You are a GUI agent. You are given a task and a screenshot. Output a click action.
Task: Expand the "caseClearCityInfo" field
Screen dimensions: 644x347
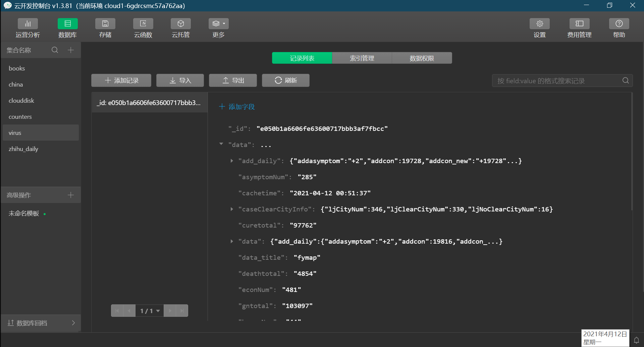pyautogui.click(x=231, y=209)
